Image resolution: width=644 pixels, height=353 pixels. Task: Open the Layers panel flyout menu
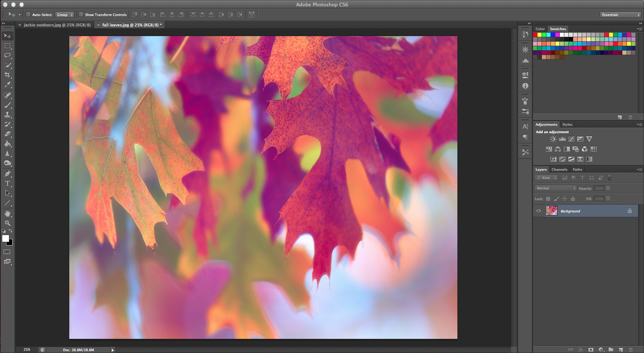coord(640,170)
